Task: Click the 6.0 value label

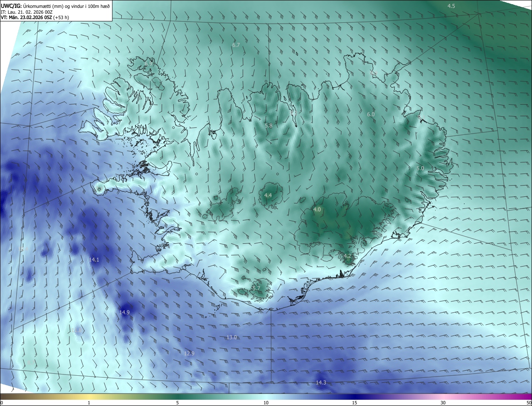Action: click(x=371, y=114)
